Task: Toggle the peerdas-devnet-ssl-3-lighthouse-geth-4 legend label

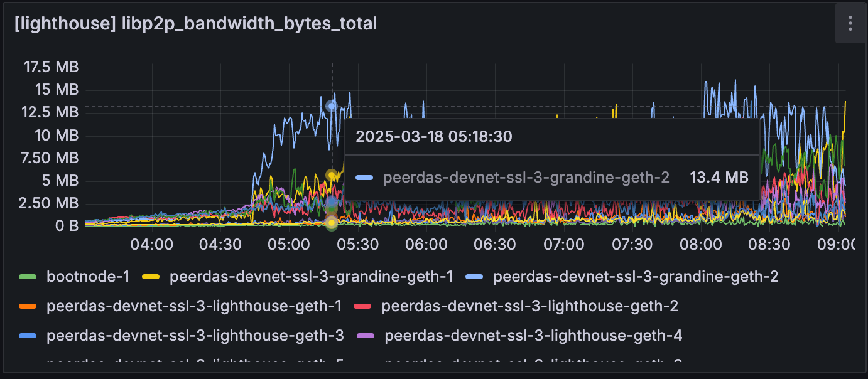Action: 533,336
